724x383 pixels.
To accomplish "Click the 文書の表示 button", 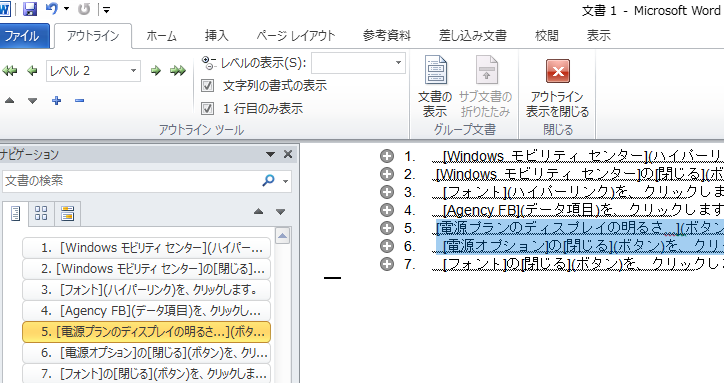I will point(435,87).
